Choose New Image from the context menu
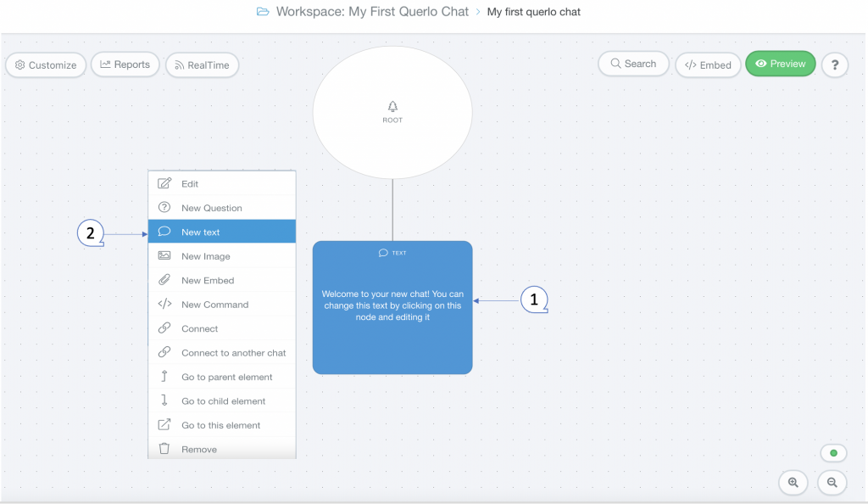Viewport: 868px width, 504px height. click(222, 256)
